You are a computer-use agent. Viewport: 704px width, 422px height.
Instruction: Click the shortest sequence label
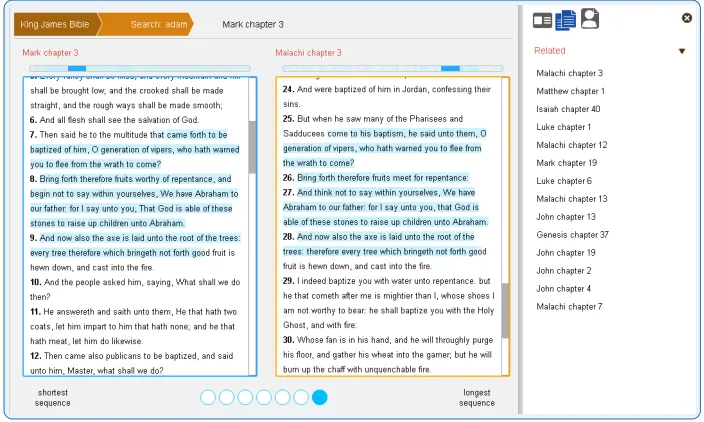pos(53,398)
